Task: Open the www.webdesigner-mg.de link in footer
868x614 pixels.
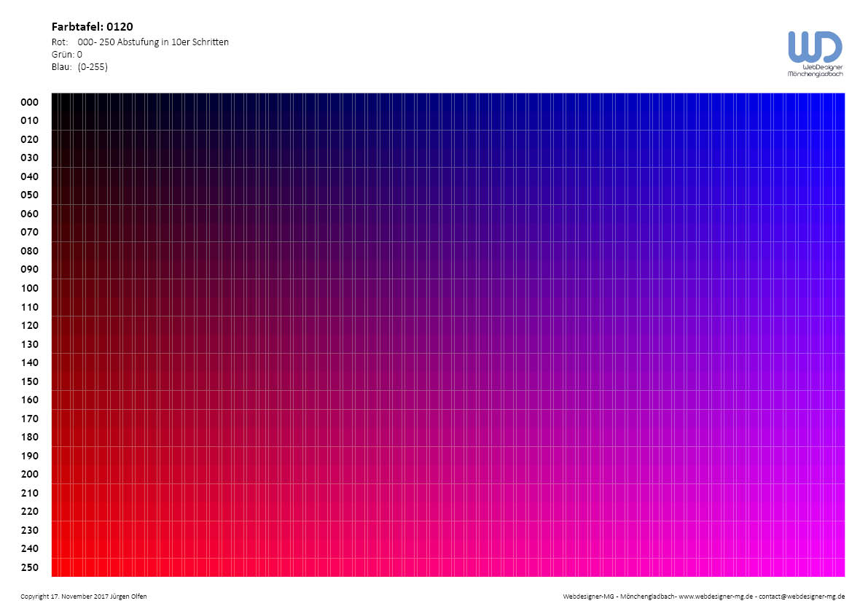Action: (x=716, y=596)
